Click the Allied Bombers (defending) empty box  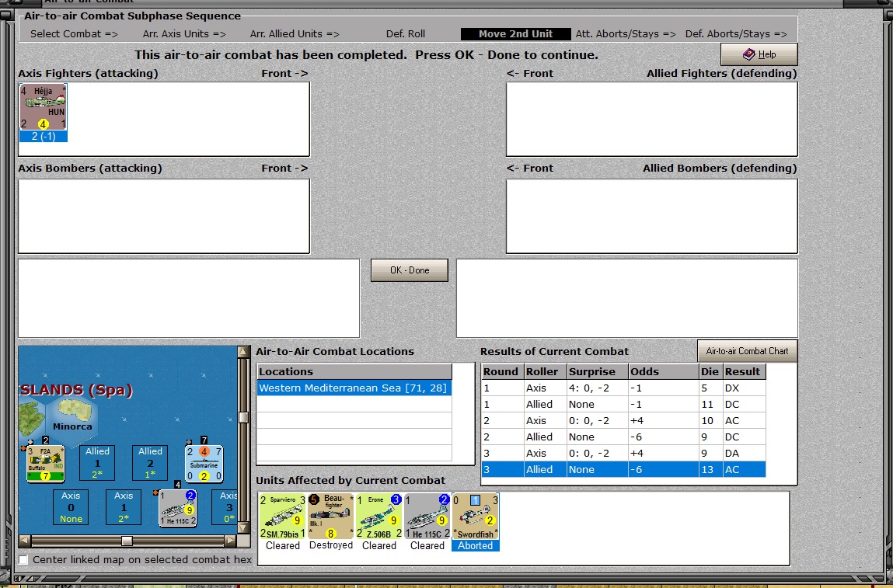pos(651,216)
